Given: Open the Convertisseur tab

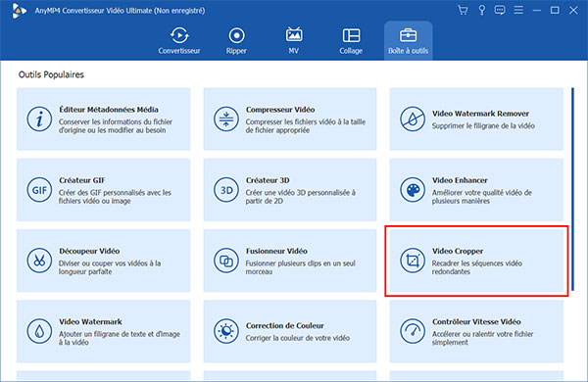Looking at the screenshot, I should point(179,40).
